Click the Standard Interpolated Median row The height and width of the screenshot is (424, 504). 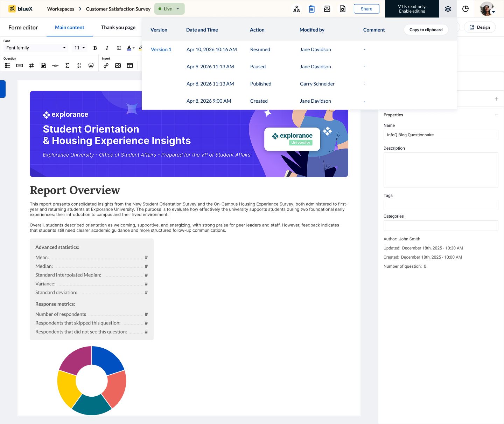point(91,275)
